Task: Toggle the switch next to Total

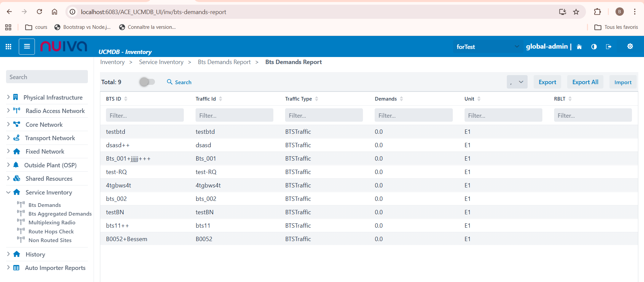Action: (x=147, y=82)
